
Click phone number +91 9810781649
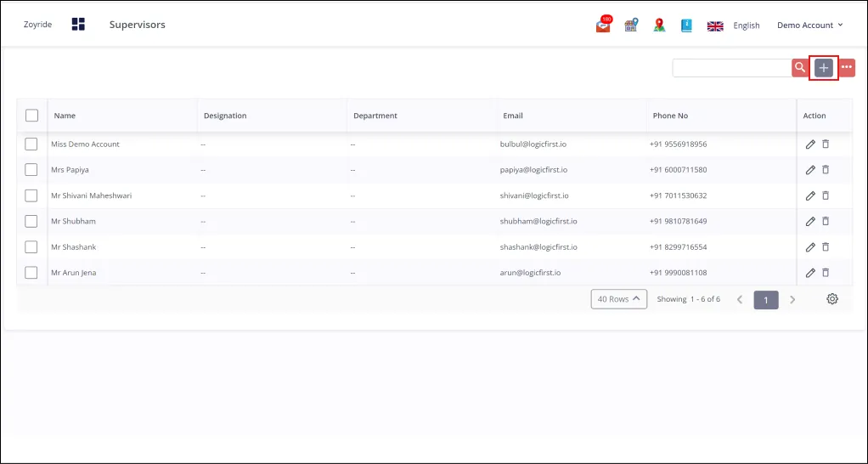[x=678, y=221]
